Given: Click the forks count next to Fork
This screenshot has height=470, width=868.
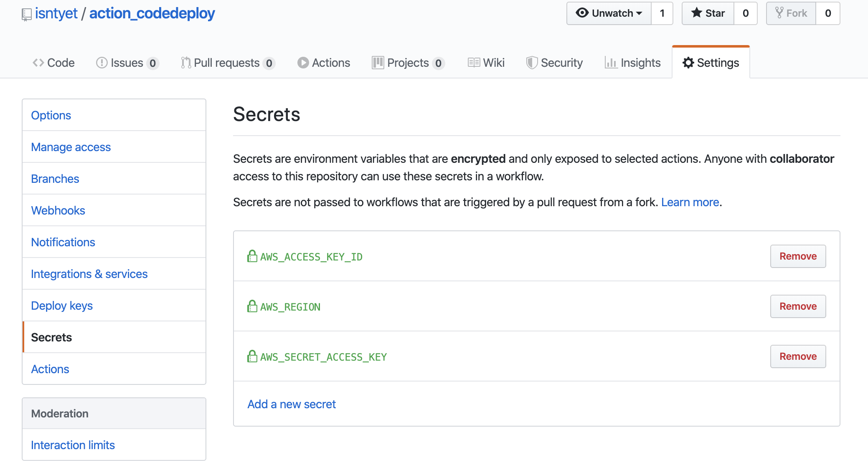Looking at the screenshot, I should 828,13.
